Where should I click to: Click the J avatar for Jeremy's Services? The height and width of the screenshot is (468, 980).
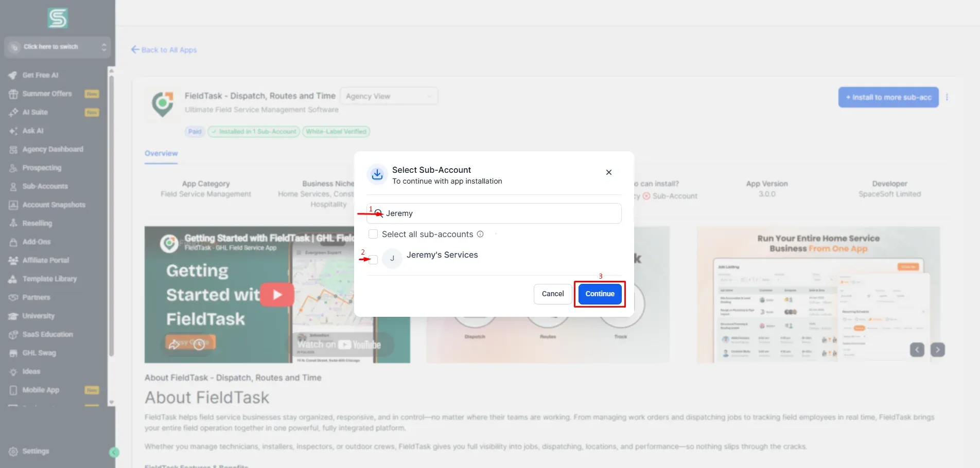pos(392,259)
